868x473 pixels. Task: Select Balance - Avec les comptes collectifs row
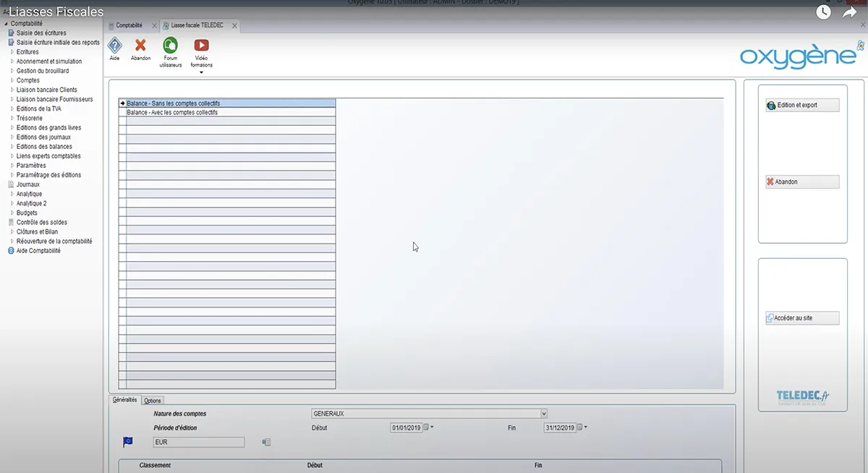pyautogui.click(x=227, y=113)
